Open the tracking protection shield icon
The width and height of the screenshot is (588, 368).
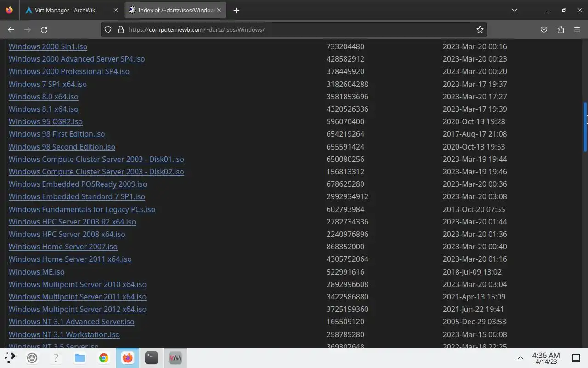pyautogui.click(x=108, y=29)
